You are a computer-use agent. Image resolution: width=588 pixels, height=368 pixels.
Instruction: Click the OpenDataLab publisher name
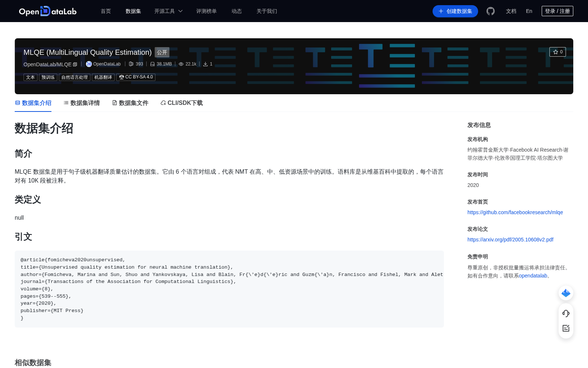(107, 64)
